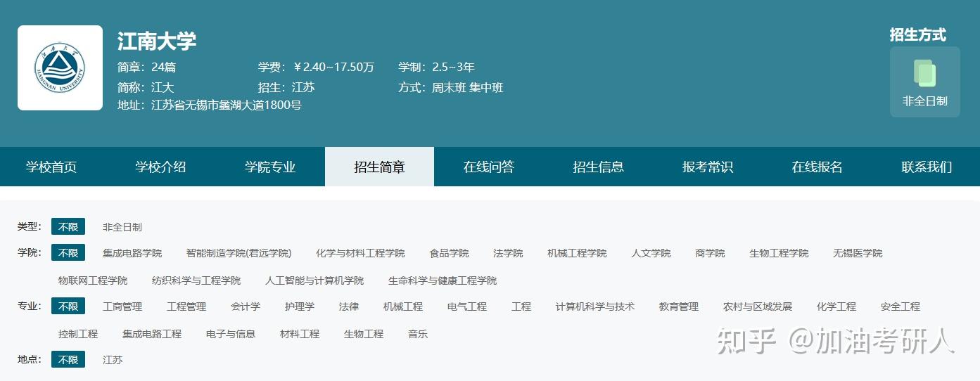The image size is (980, 381).
Task: Choose the 材料工程 major filter
Action: (x=300, y=334)
